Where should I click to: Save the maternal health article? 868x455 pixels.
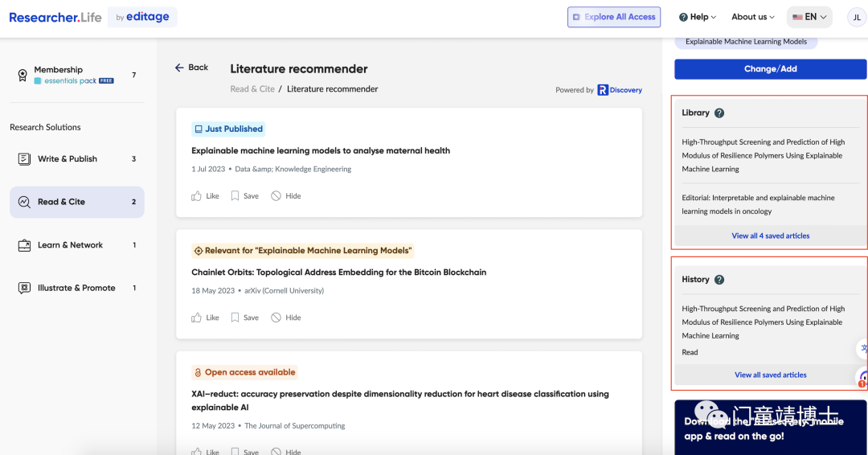point(244,196)
